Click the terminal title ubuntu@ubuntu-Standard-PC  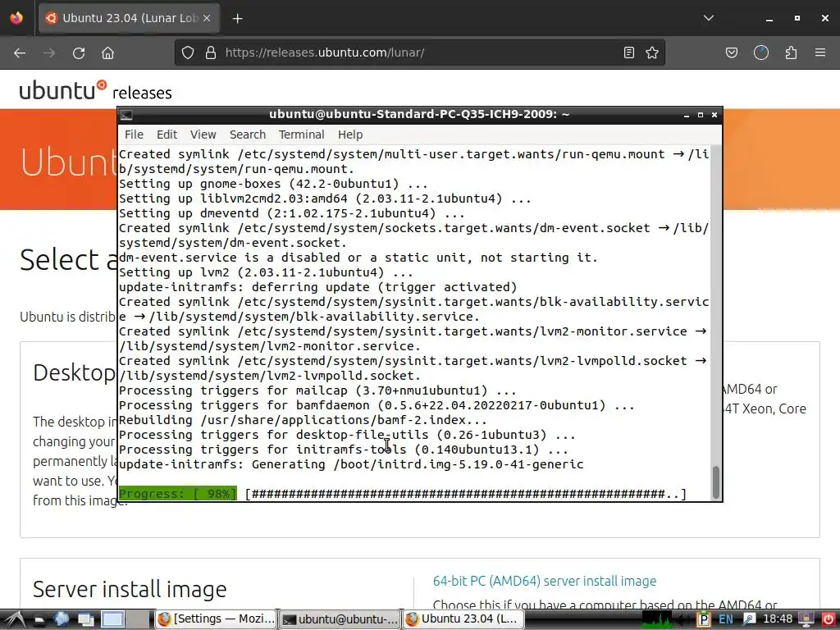coord(419,114)
